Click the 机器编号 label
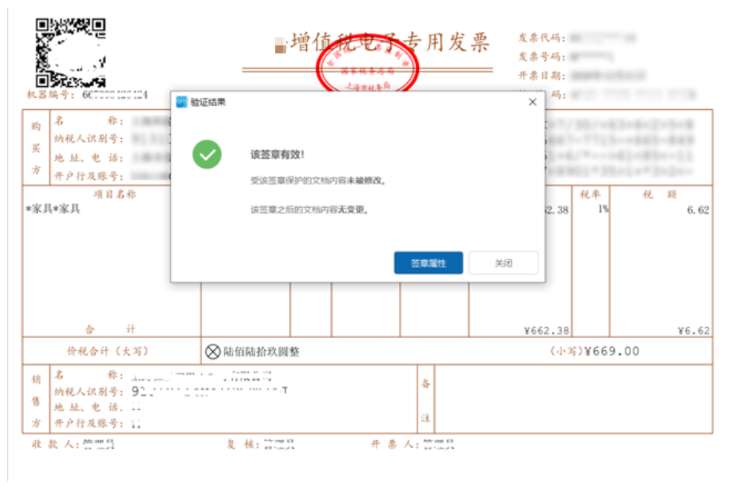Viewport: 734px width, 488px height. tap(51, 95)
